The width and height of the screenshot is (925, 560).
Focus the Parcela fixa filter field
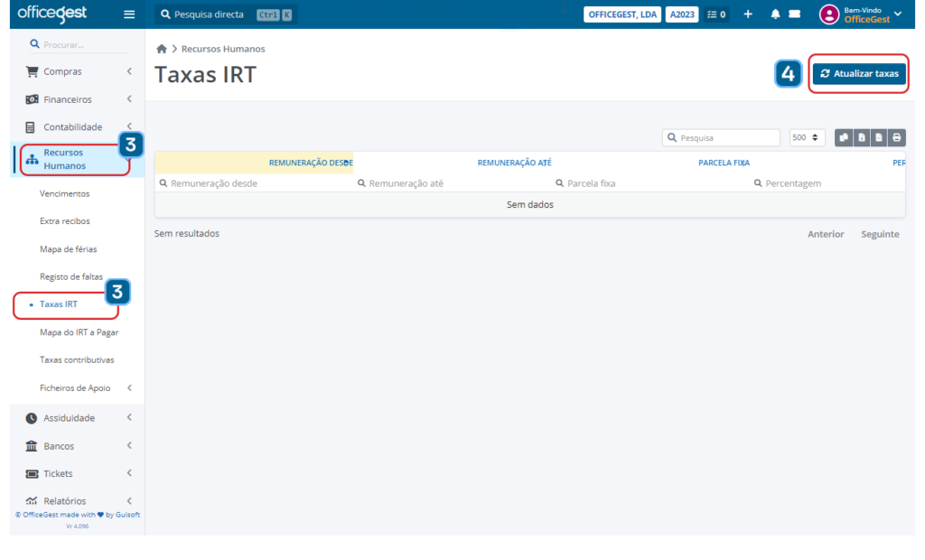(650, 183)
